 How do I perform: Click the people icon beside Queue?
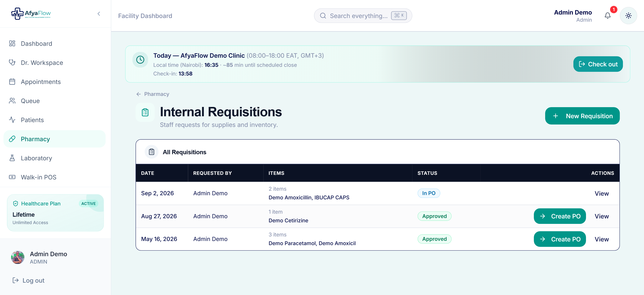click(12, 101)
